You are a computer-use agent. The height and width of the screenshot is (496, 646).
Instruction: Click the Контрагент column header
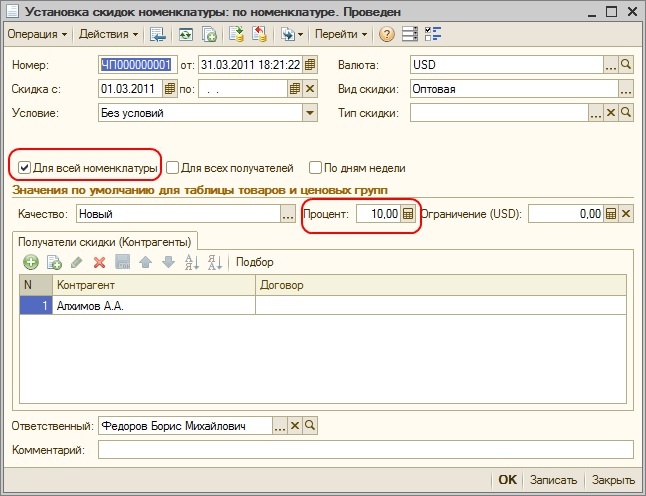point(154,285)
